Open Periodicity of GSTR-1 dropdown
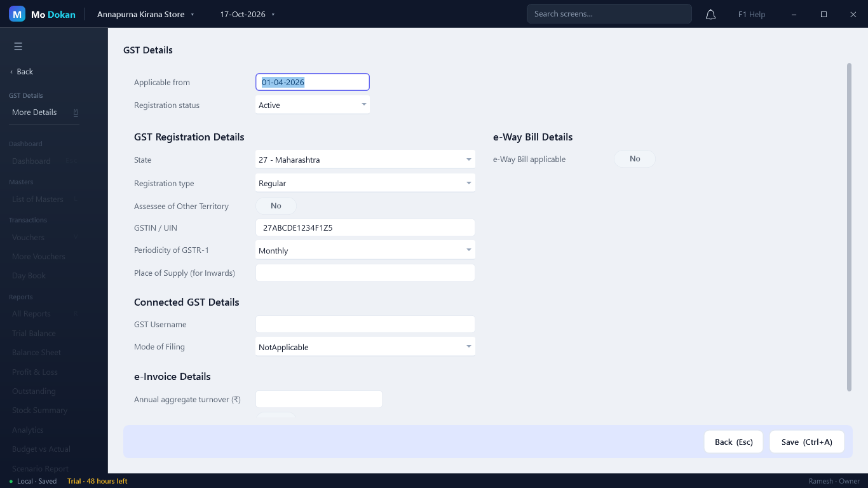The height and width of the screenshot is (488, 868). point(365,250)
